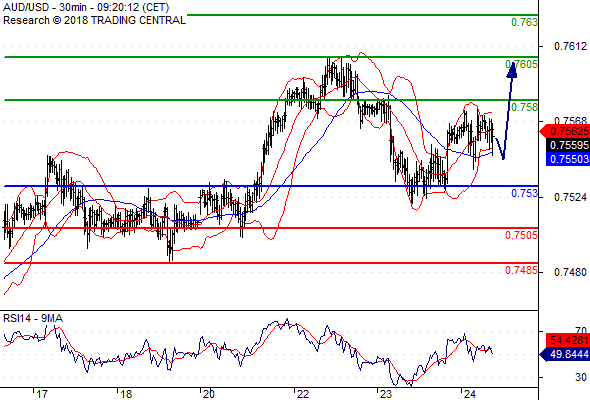Click the blue 0.75503 price tag

click(x=568, y=159)
